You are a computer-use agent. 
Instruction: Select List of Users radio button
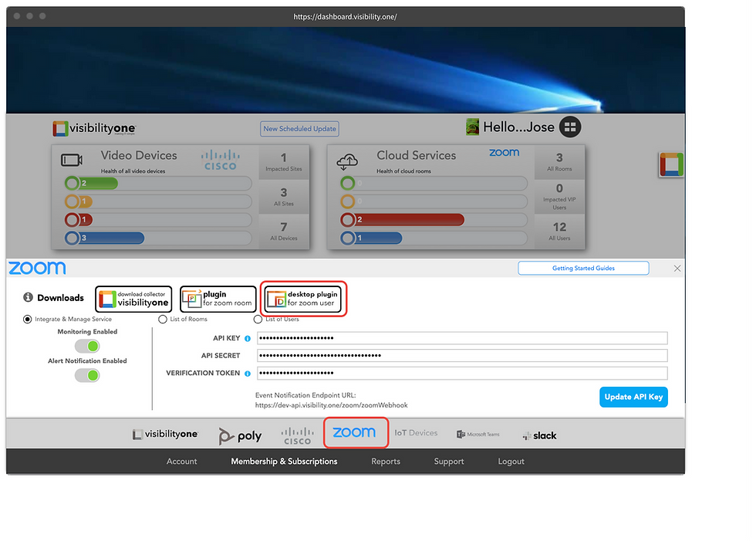pos(258,320)
